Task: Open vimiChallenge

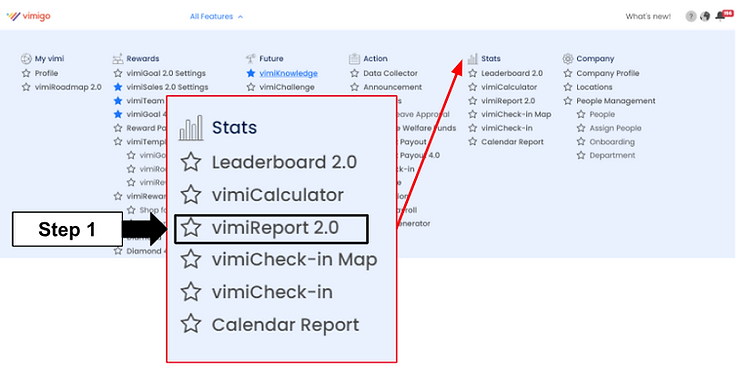Action: point(287,87)
